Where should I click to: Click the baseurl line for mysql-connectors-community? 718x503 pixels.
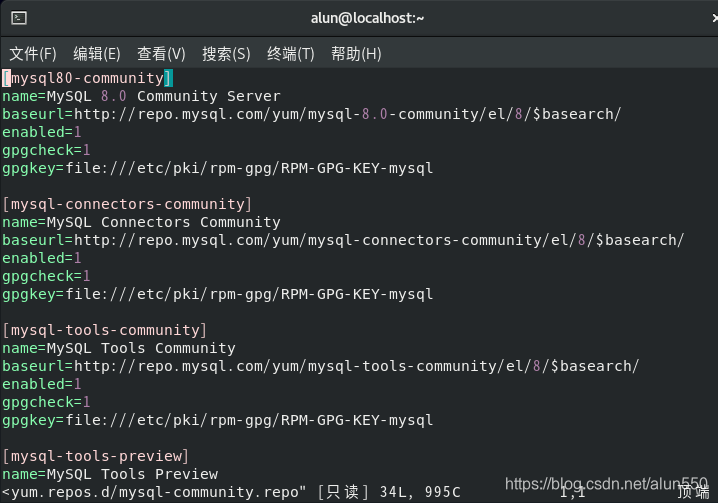pyautogui.click(x=343, y=240)
